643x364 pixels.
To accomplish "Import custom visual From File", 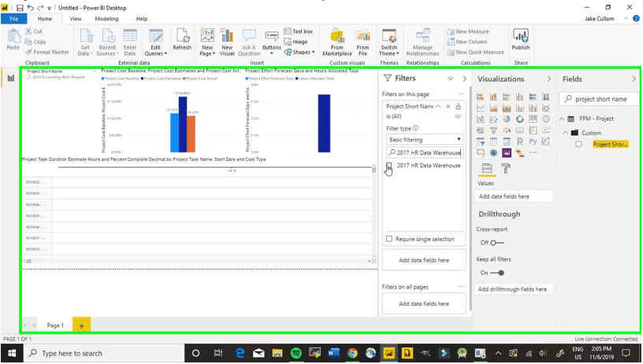I will coord(362,42).
